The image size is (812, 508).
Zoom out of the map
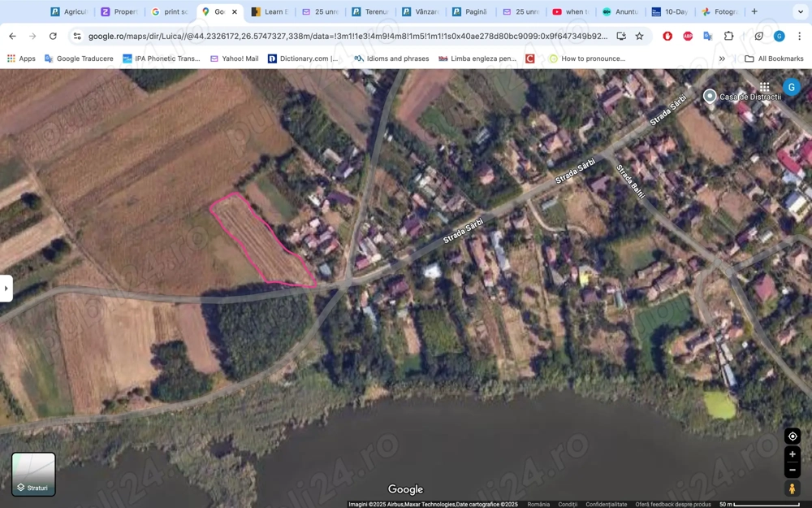(793, 470)
